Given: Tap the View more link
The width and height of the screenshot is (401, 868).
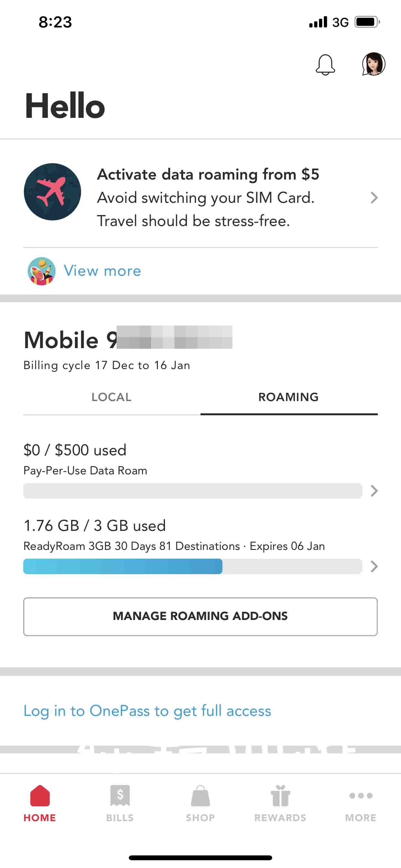Looking at the screenshot, I should click(x=102, y=271).
